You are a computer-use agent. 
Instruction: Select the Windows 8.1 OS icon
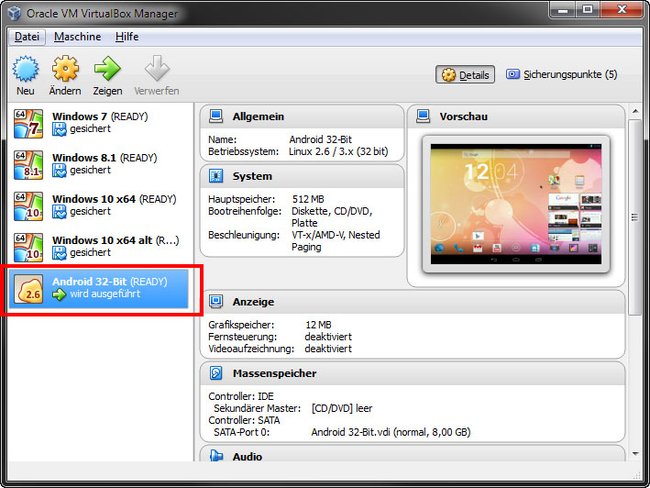[28, 165]
